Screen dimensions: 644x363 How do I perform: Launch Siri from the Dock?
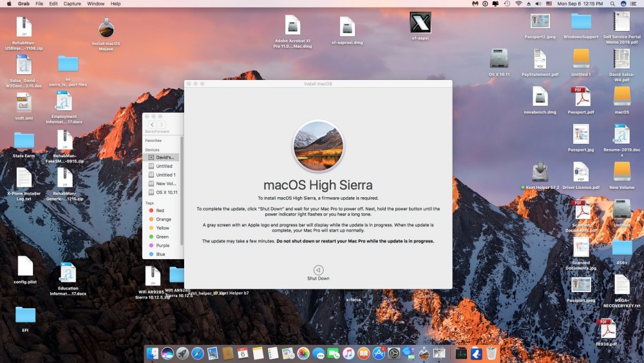tap(167, 353)
